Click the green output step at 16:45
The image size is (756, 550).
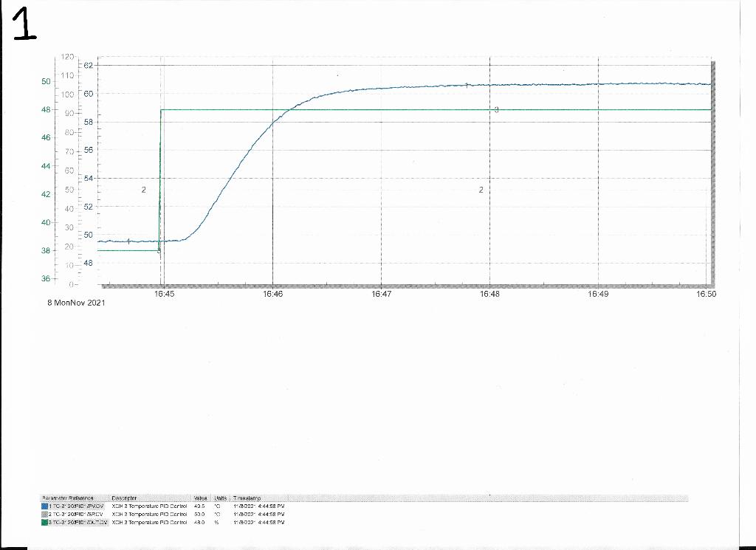click(x=159, y=181)
